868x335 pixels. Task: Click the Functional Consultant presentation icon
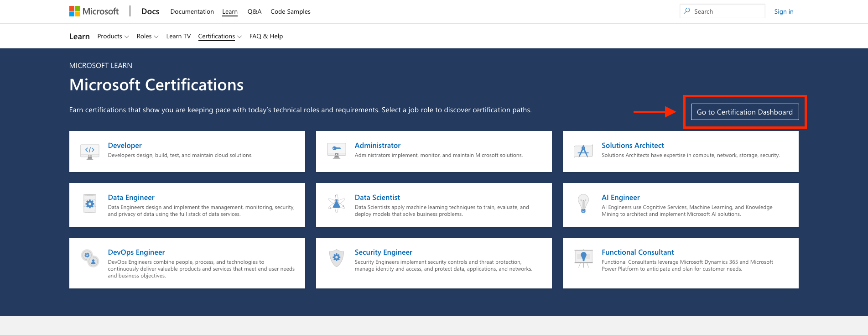pos(583,258)
